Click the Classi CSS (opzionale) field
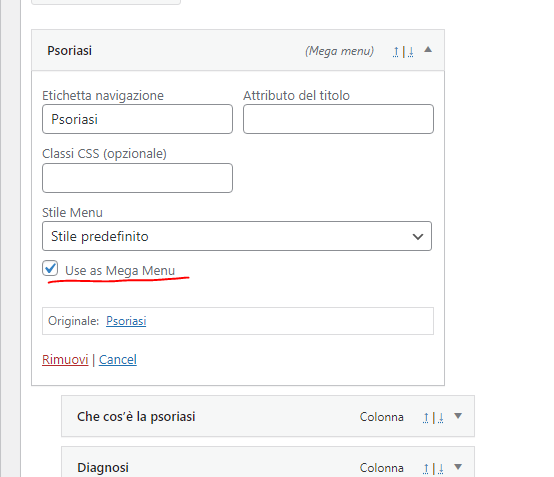 [x=137, y=178]
